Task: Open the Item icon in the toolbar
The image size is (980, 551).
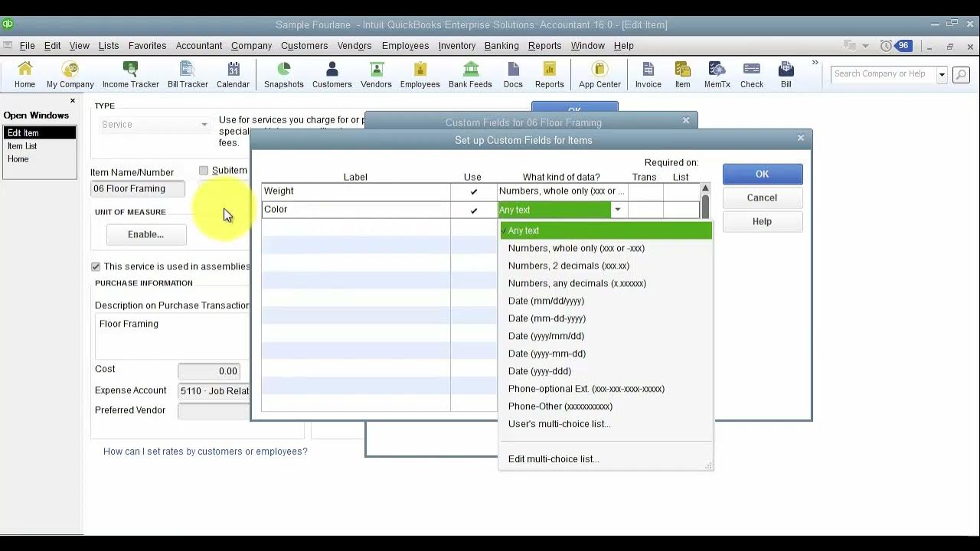Action: click(682, 75)
